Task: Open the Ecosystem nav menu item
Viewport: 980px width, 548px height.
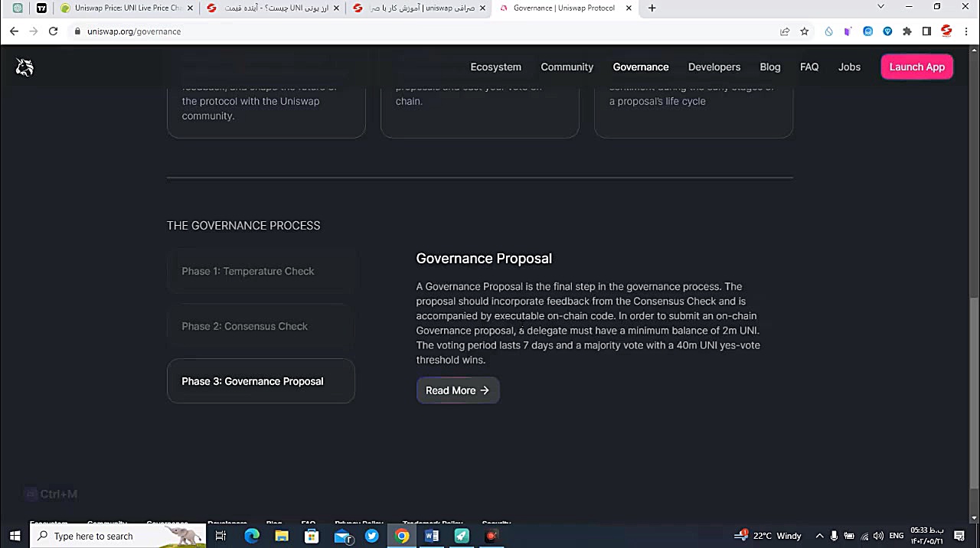Action: [x=495, y=67]
